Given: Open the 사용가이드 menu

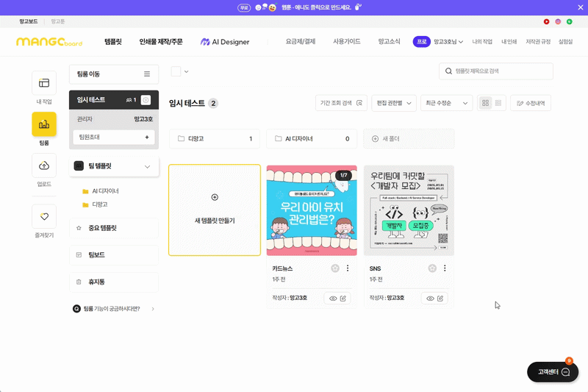Looking at the screenshot, I should (x=347, y=41).
